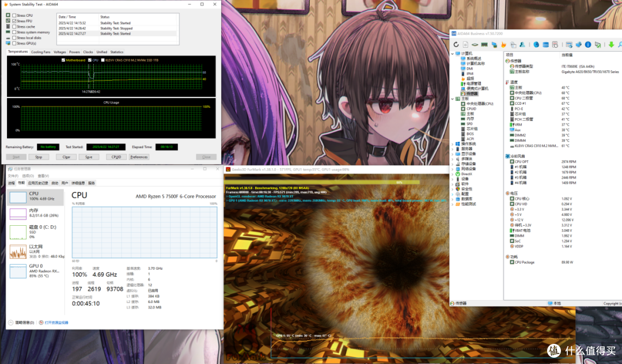Screen dimensions: 622x364
Task: Enable the Stress CPU checkbox
Action: 14,16
